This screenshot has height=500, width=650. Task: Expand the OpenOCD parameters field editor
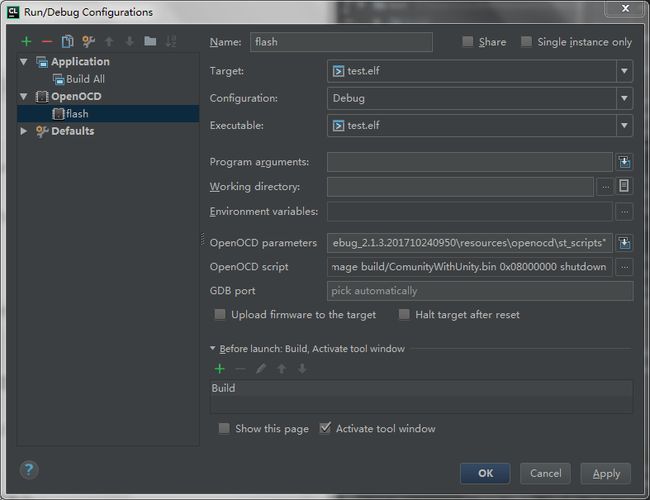(624, 243)
